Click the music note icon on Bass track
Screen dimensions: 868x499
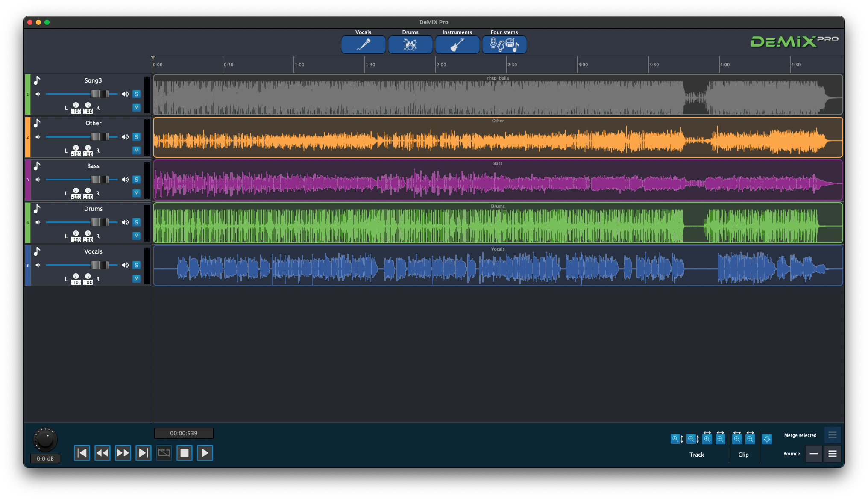pyautogui.click(x=37, y=166)
